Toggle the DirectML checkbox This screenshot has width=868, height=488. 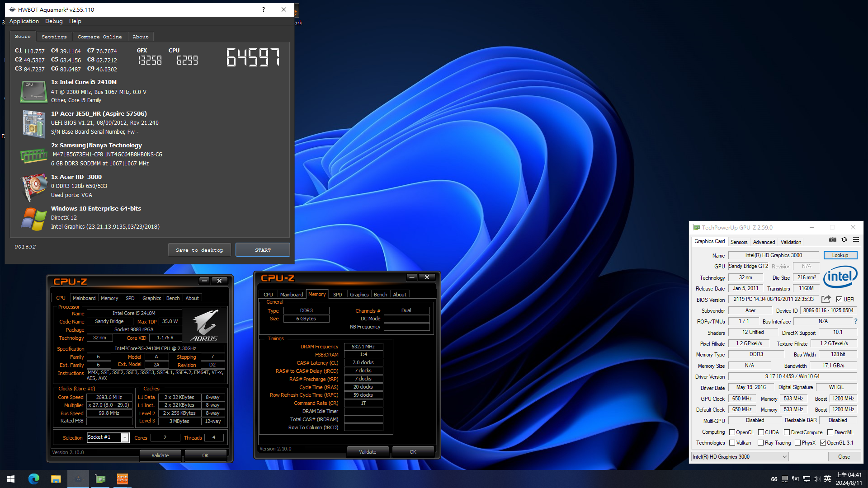(x=830, y=432)
